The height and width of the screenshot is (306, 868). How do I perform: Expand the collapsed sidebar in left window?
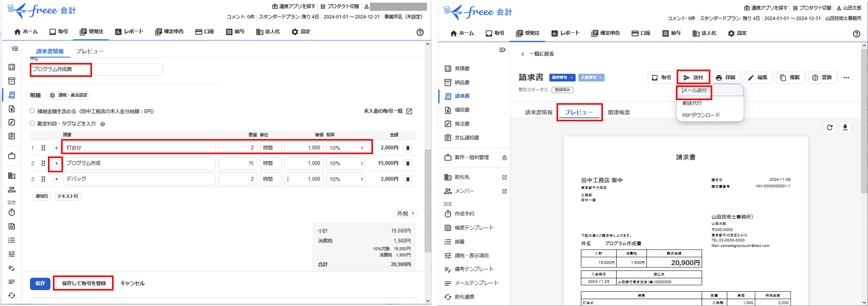[x=15, y=49]
